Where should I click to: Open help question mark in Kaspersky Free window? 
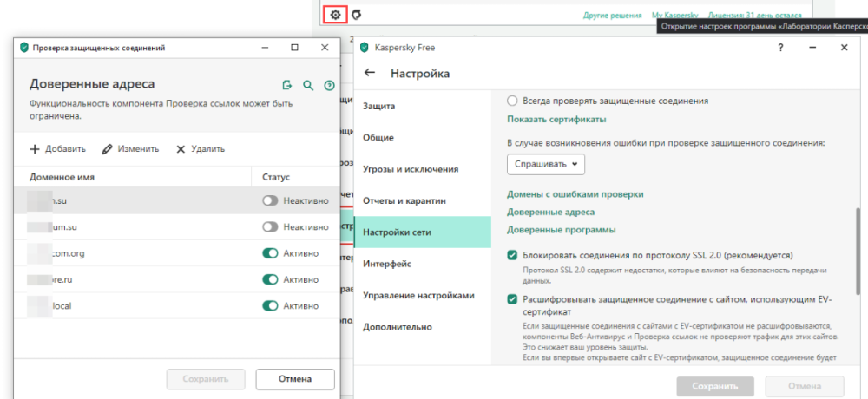[x=780, y=48]
